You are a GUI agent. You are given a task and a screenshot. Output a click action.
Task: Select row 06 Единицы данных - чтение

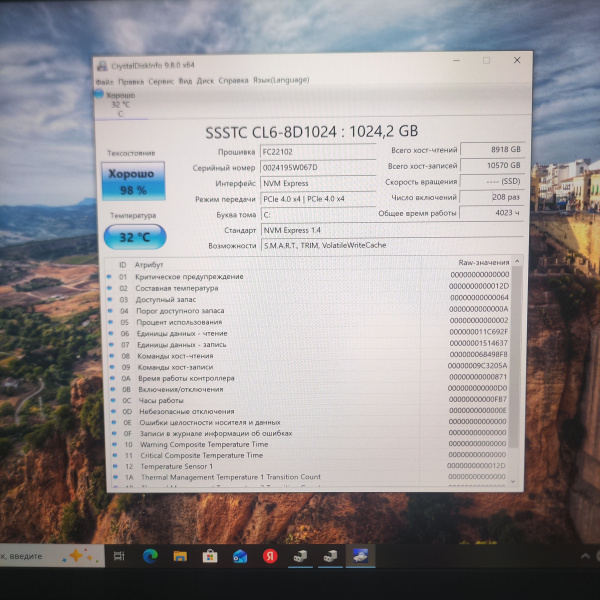coord(309,333)
